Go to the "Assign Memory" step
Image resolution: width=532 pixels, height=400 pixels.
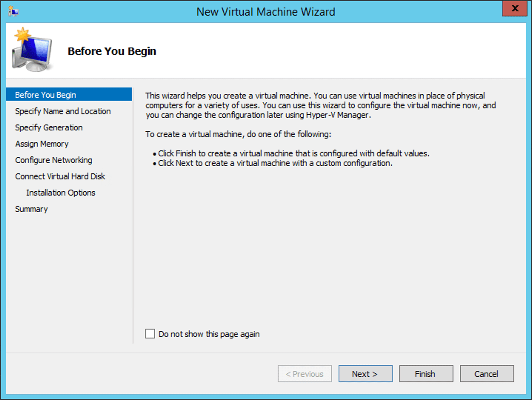(x=41, y=144)
